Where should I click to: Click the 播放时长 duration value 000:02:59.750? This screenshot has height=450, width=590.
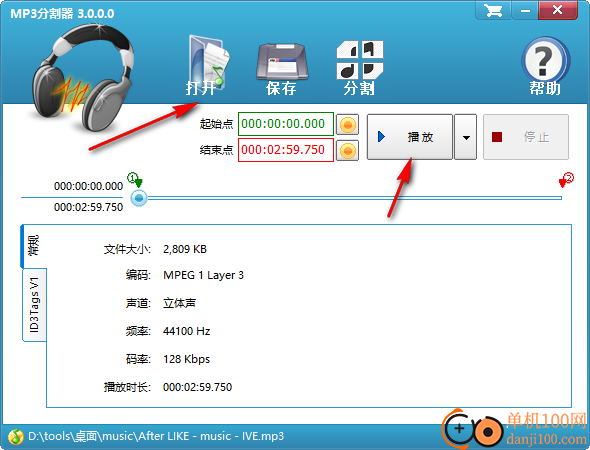[x=197, y=387]
